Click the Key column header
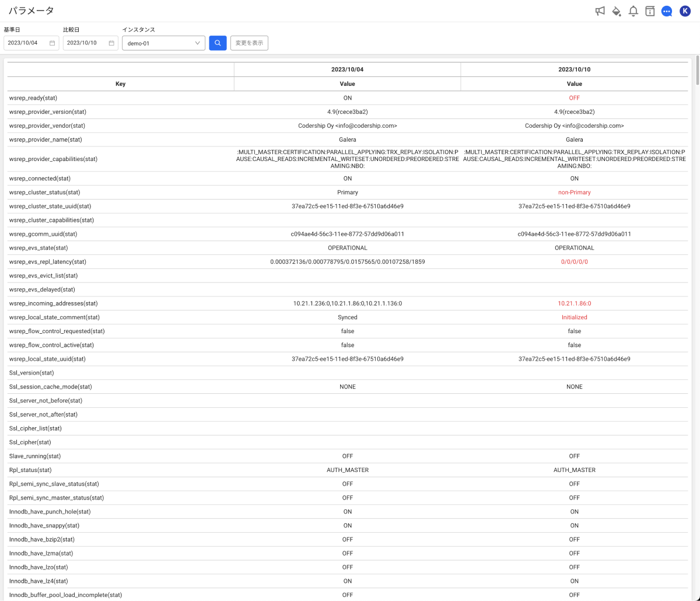The height and width of the screenshot is (601, 700). coord(120,84)
